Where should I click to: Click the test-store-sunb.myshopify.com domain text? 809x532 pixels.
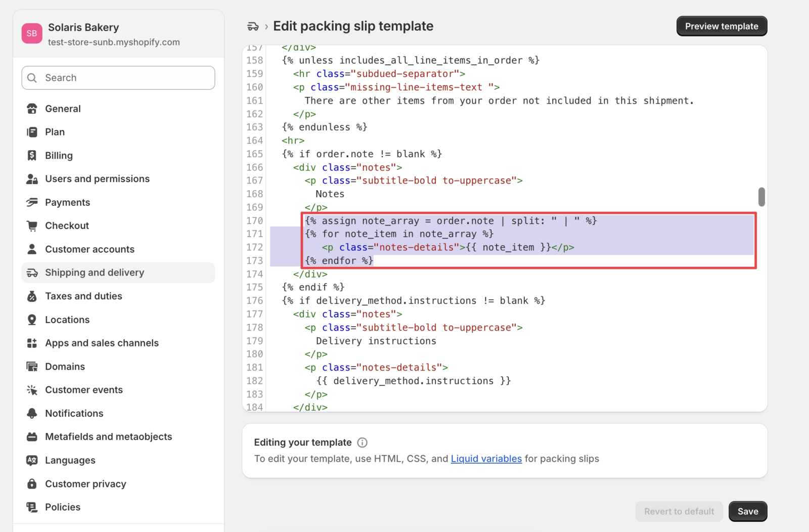114,42
